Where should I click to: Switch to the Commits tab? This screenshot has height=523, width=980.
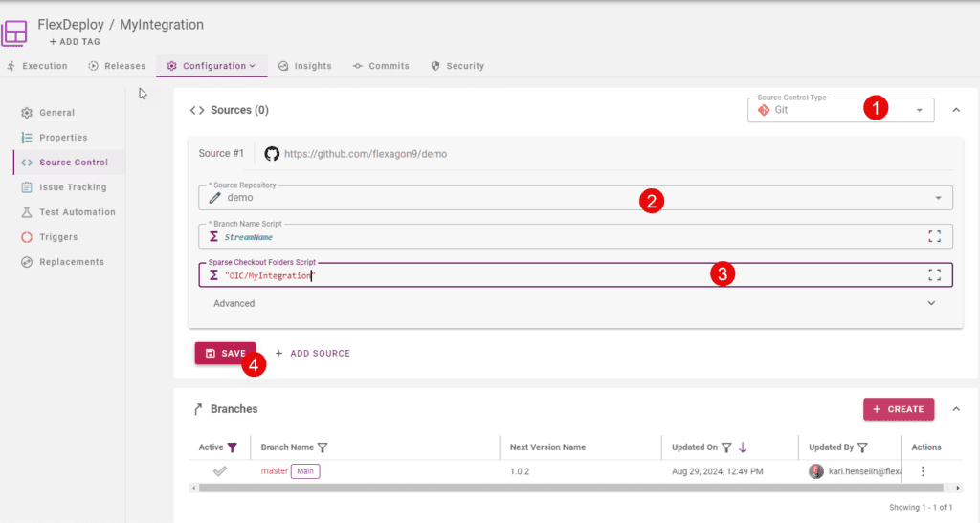click(381, 66)
